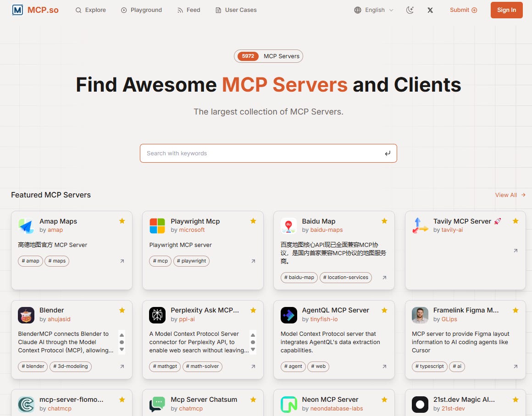Open external arrow on Blender card
The image size is (532, 416).
122,367
